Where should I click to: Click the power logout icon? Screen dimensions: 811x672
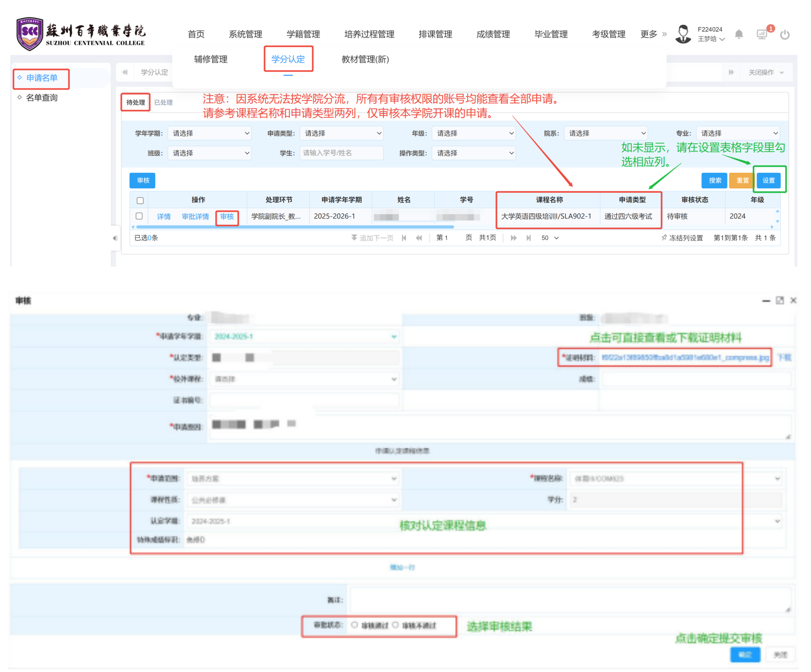pyautogui.click(x=785, y=34)
